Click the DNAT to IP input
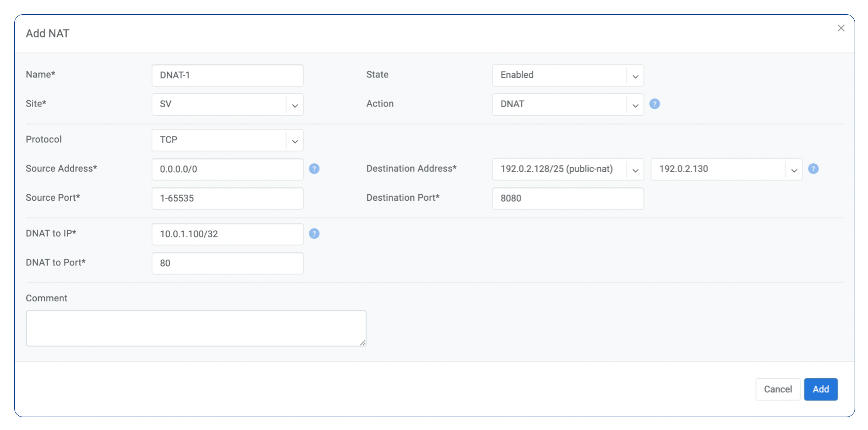This screenshot has height=430, width=868. (227, 234)
